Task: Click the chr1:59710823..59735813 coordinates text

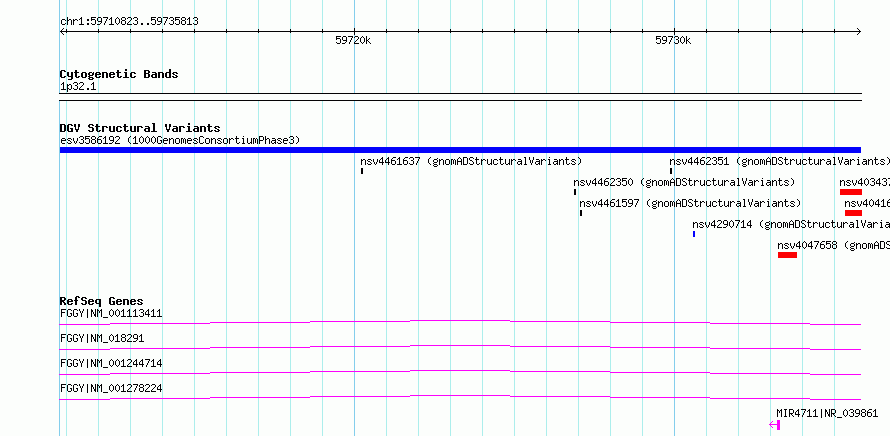Action: click(129, 22)
